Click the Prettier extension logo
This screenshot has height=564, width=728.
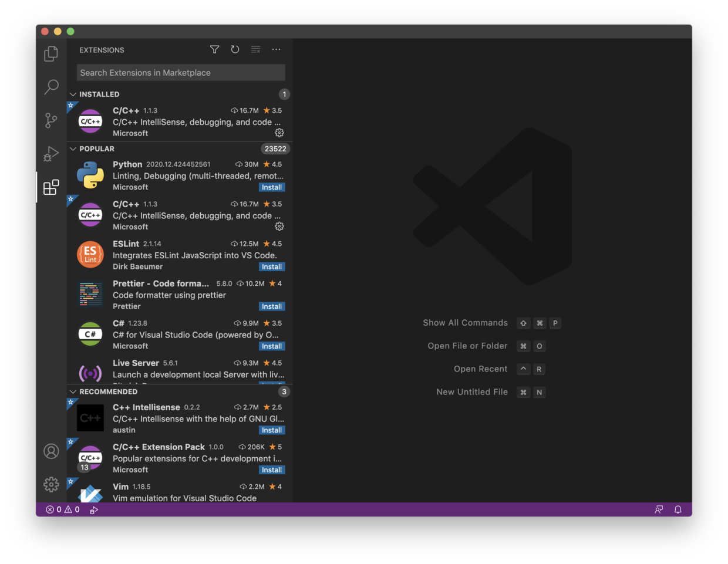click(90, 295)
